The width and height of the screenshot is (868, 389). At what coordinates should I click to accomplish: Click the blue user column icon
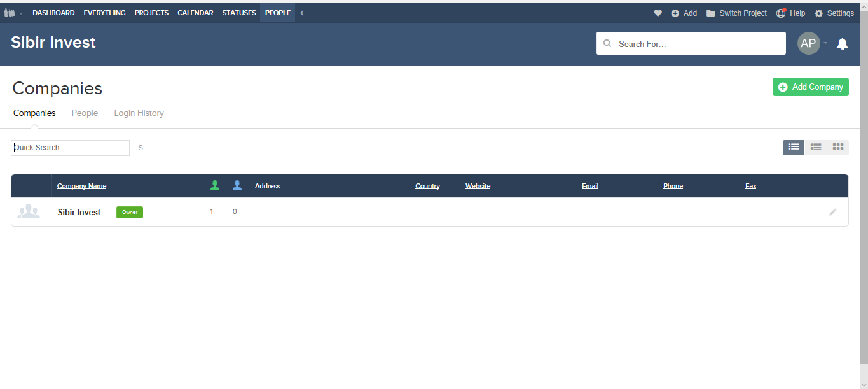click(x=237, y=185)
